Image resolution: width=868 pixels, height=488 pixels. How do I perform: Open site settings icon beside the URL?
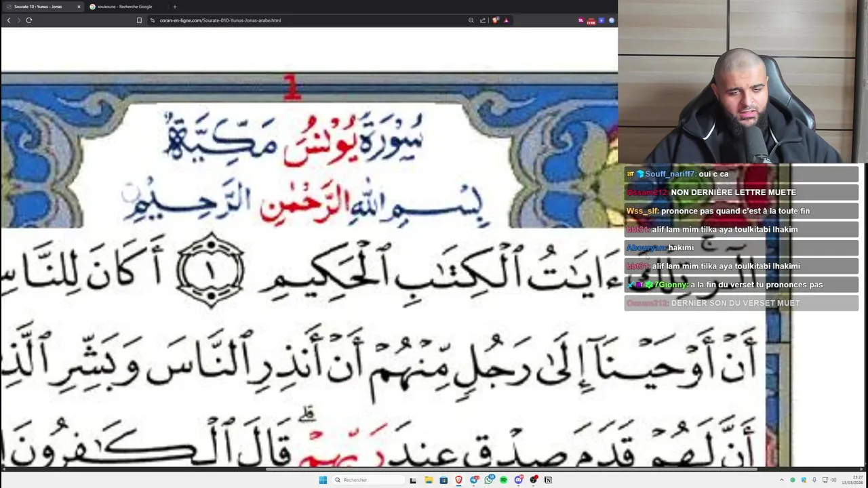coord(153,20)
